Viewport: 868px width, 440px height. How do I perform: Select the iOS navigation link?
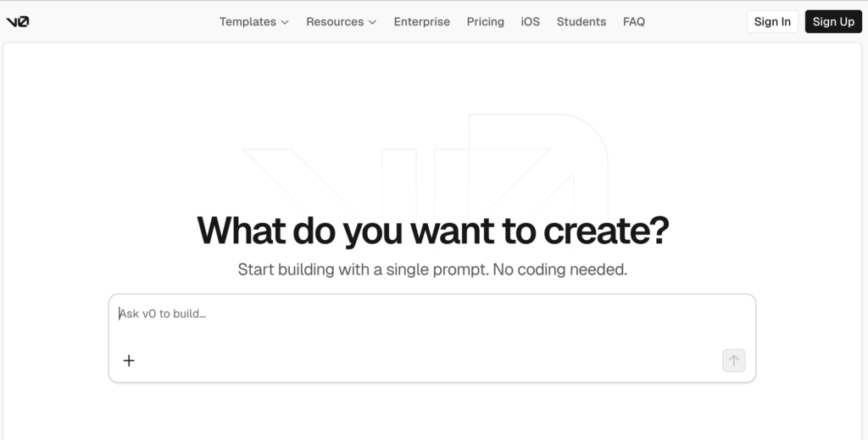[530, 22]
